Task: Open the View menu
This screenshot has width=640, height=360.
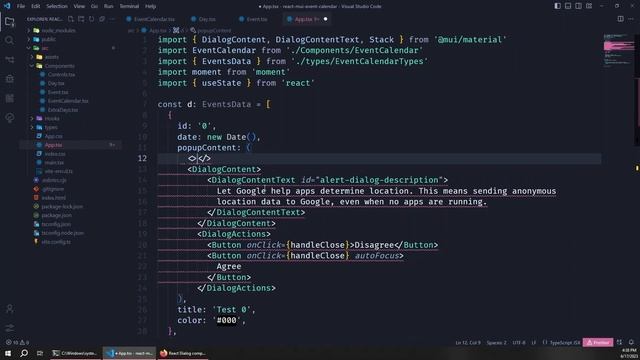Action: pos(79,6)
